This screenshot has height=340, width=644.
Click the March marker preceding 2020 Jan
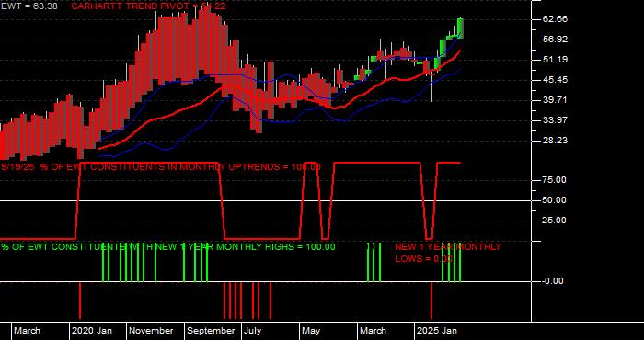(28, 331)
